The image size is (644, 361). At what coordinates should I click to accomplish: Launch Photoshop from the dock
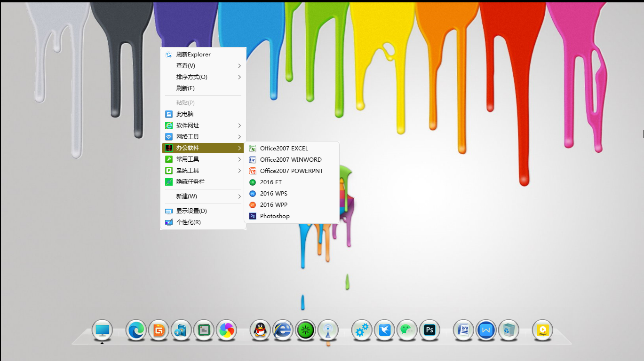point(429,330)
